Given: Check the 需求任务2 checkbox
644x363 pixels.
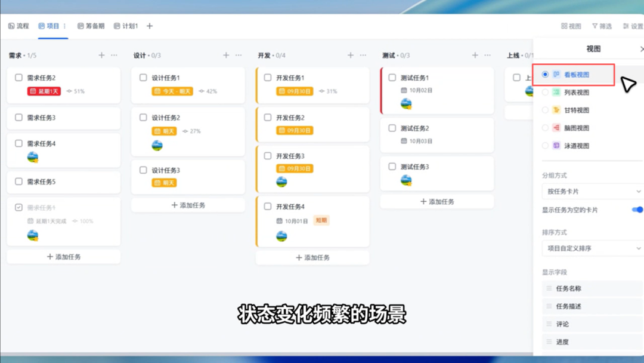Looking at the screenshot, I should point(18,77).
